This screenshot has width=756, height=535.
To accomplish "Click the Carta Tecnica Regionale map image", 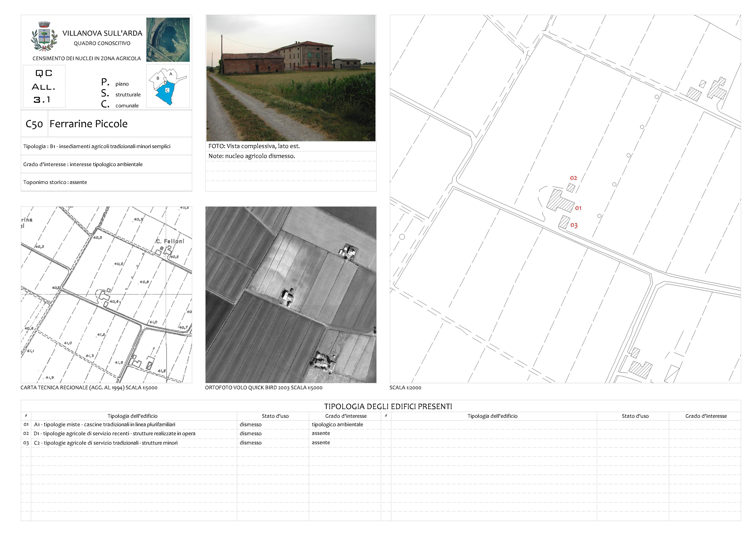I will [x=106, y=294].
